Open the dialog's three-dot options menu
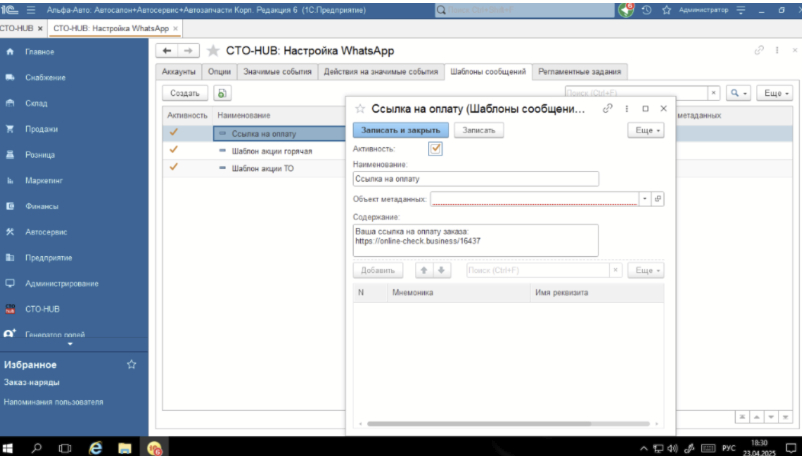 coord(627,108)
